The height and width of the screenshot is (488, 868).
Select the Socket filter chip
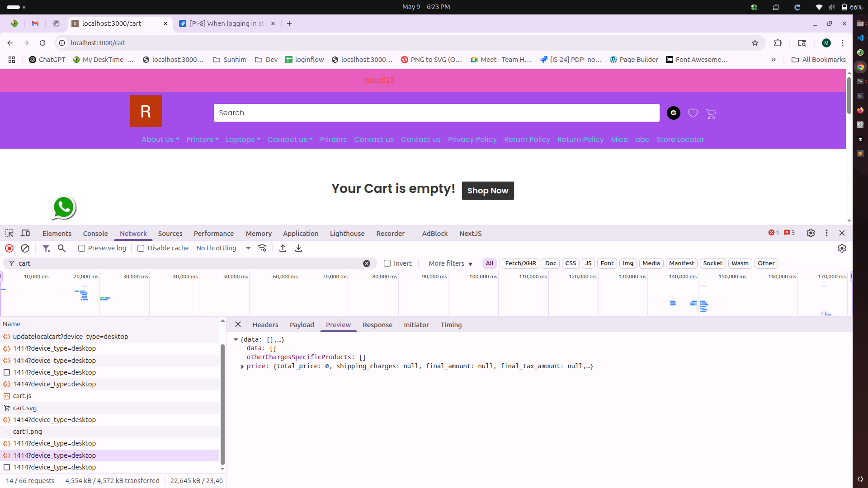(x=712, y=263)
